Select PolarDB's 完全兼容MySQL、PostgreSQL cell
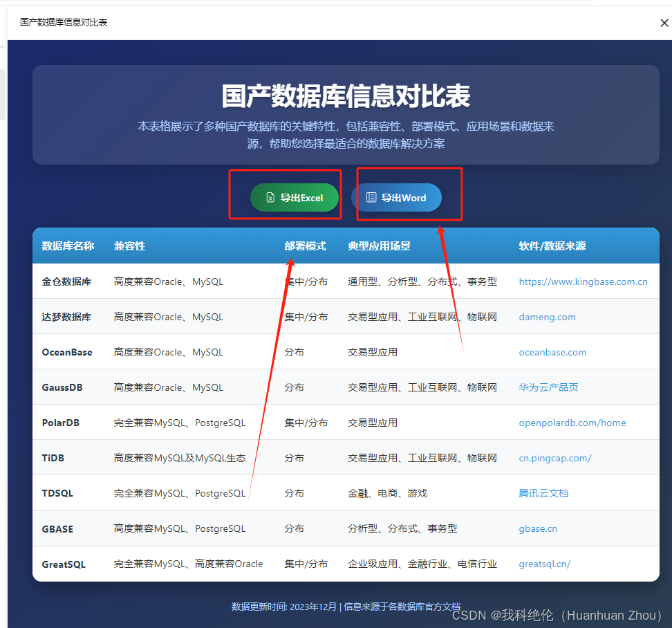Viewport: 672px width, 628px height. (x=180, y=423)
